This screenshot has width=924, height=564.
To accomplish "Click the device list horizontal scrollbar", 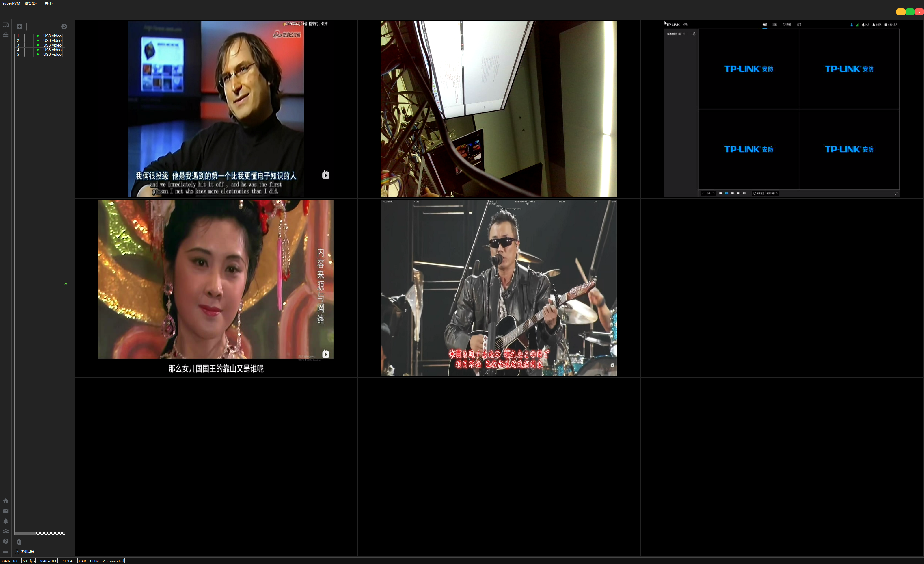I will pos(39,533).
